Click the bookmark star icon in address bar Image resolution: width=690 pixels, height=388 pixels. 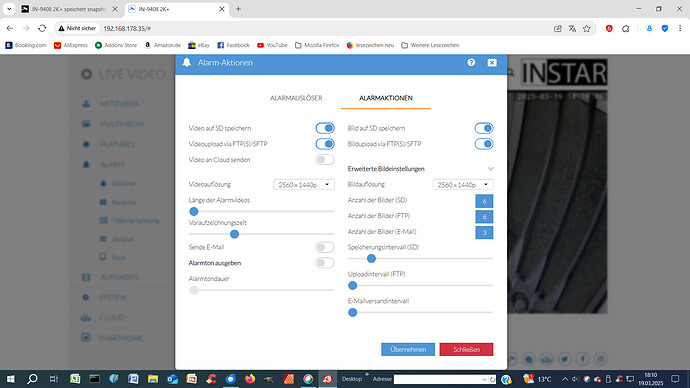pyautogui.click(x=587, y=29)
